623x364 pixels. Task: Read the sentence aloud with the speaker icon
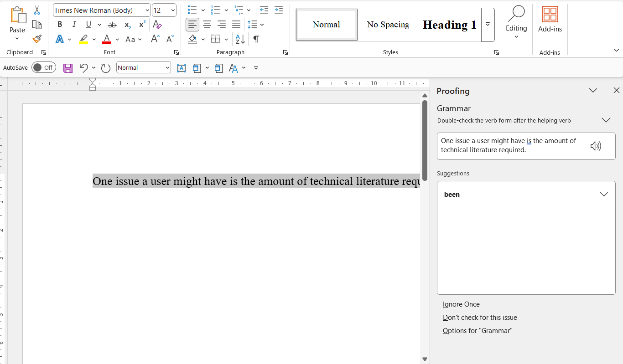pos(596,145)
